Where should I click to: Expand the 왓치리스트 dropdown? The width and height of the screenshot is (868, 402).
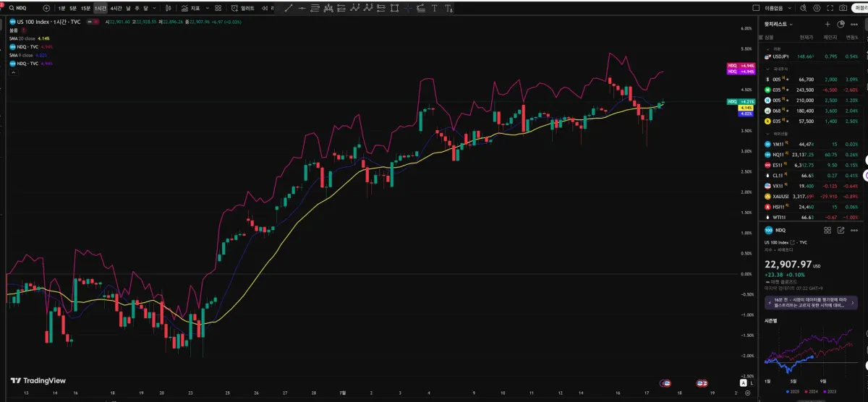click(778, 24)
